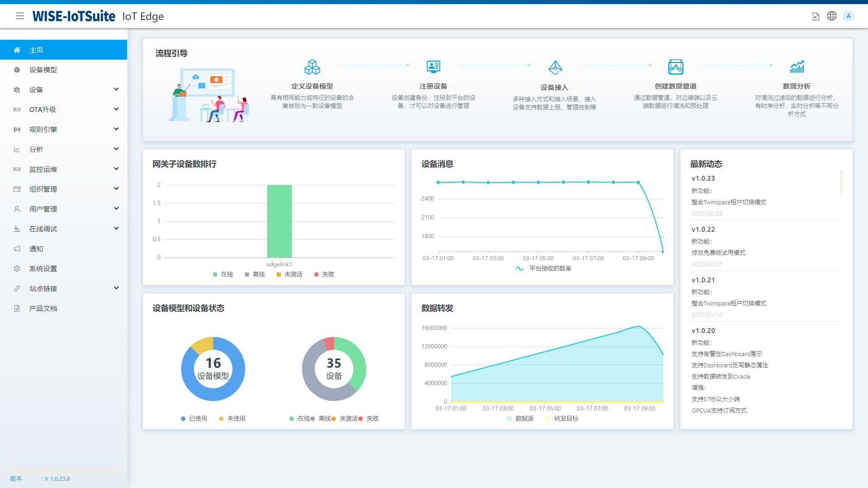Click the WISE-IoTSuite logo
The image size is (868, 488).
[x=74, y=16]
